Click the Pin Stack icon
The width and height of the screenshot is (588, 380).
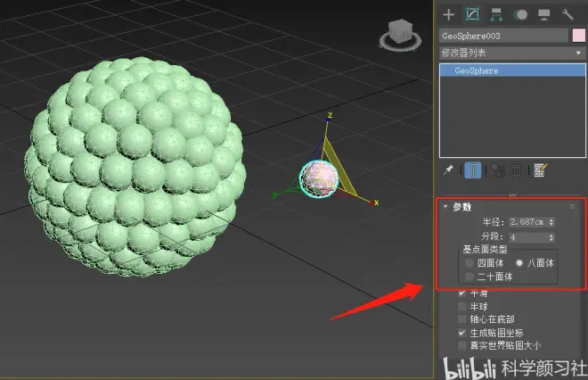pos(448,170)
